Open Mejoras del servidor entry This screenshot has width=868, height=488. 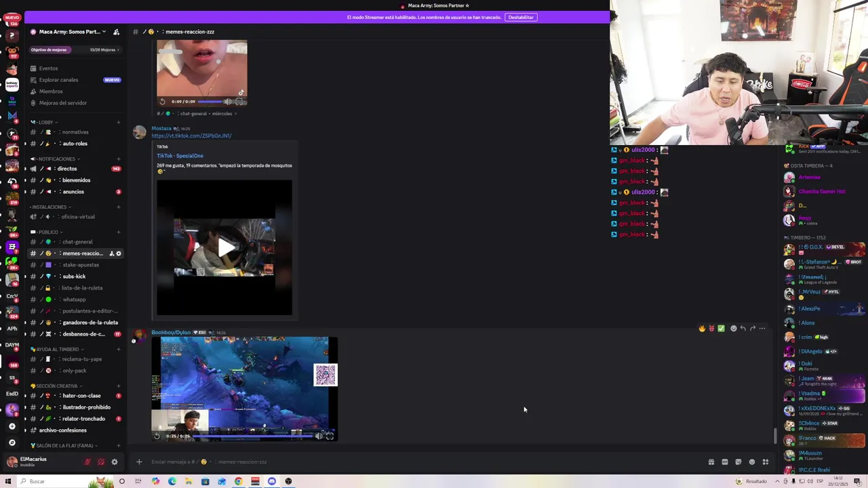(x=63, y=103)
